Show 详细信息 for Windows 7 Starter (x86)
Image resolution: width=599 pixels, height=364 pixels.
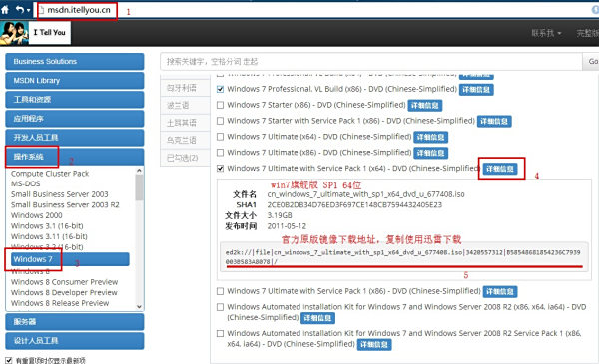pyautogui.click(x=425, y=106)
